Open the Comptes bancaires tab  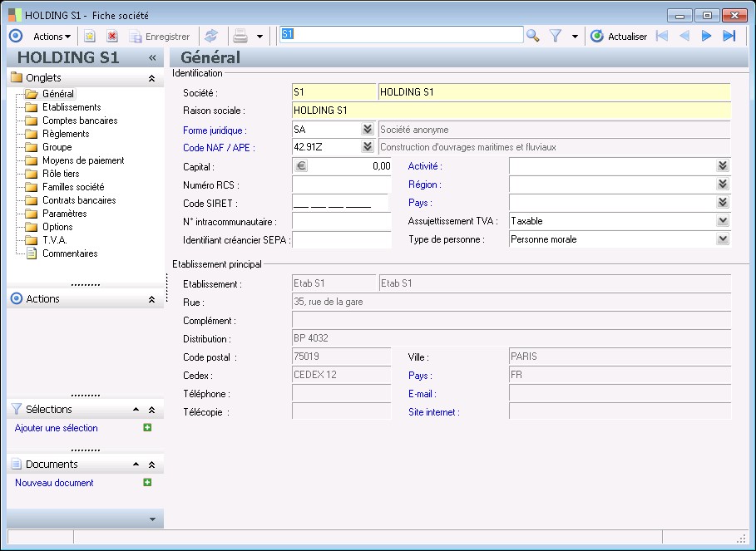click(79, 121)
